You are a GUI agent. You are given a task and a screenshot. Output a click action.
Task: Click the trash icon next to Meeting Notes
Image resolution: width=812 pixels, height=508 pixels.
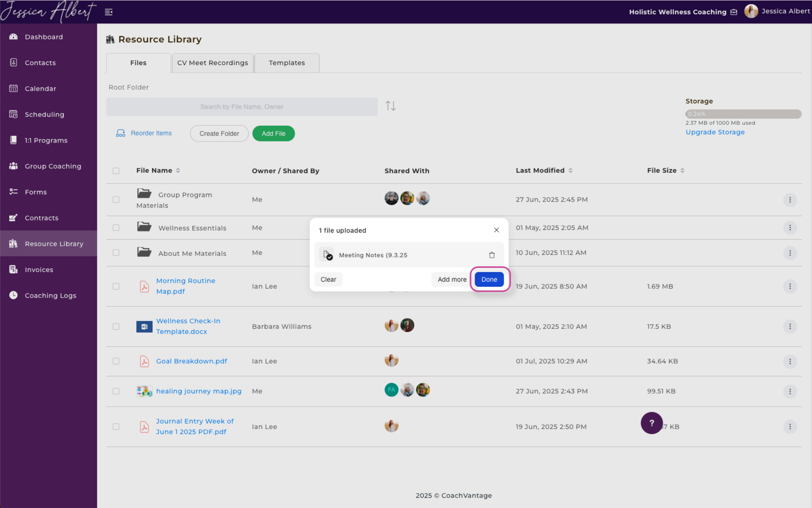(x=492, y=255)
